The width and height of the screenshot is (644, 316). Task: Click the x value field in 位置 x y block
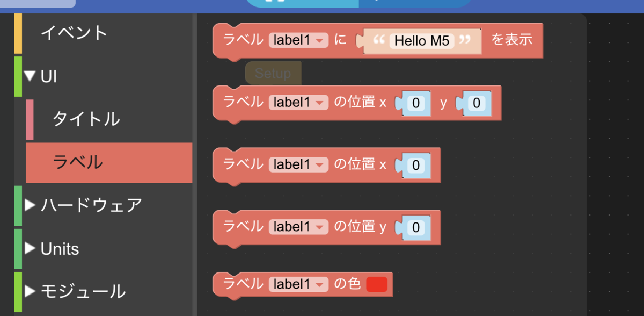coord(416,103)
